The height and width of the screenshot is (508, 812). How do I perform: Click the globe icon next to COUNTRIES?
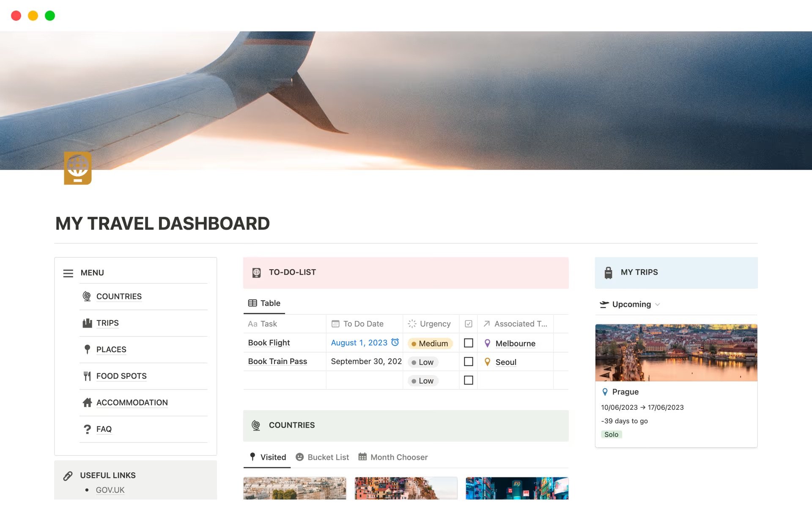[87, 296]
